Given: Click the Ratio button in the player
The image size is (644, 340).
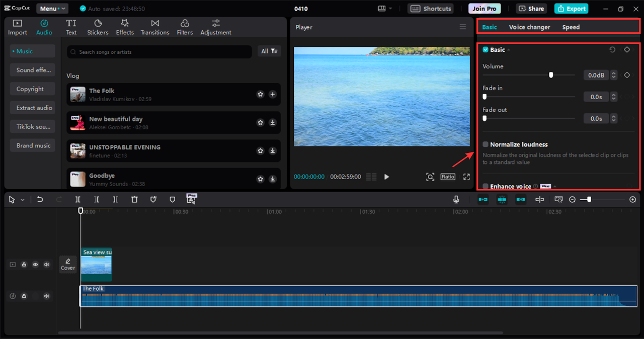Looking at the screenshot, I should pyautogui.click(x=448, y=177).
